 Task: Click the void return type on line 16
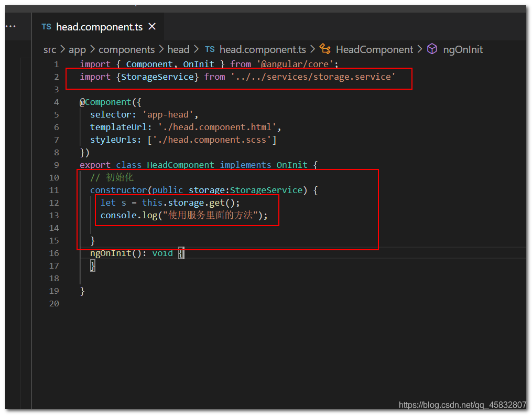coord(162,253)
